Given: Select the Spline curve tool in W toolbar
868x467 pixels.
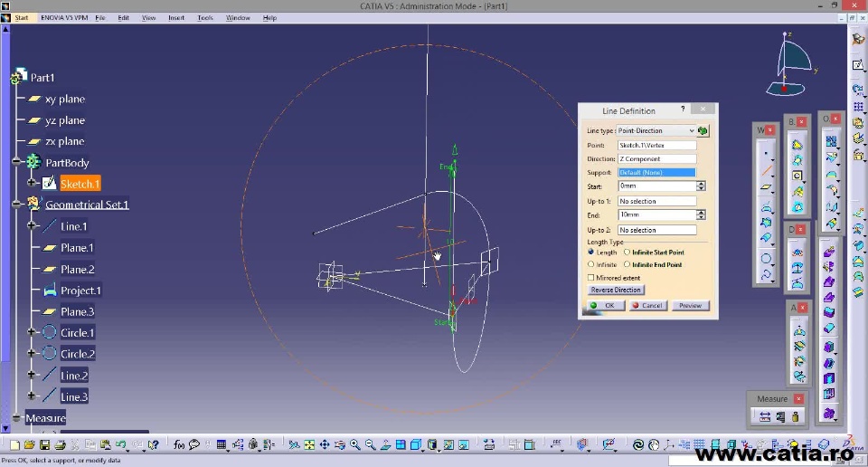Looking at the screenshot, I should [x=766, y=274].
